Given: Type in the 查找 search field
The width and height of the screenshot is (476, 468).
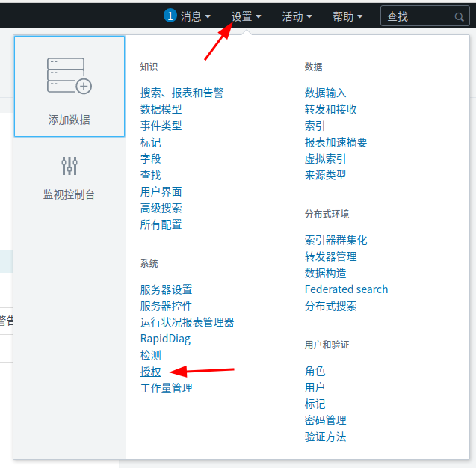Looking at the screenshot, I should [418, 16].
